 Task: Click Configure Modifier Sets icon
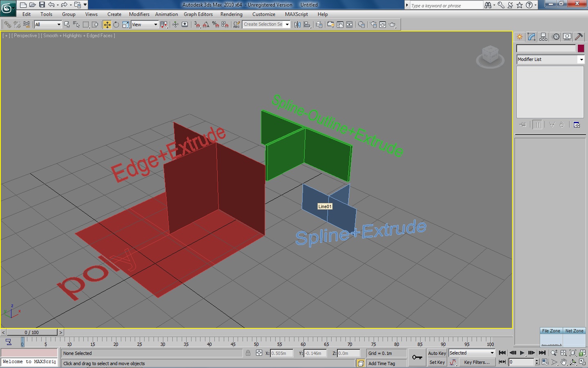pyautogui.click(x=577, y=125)
